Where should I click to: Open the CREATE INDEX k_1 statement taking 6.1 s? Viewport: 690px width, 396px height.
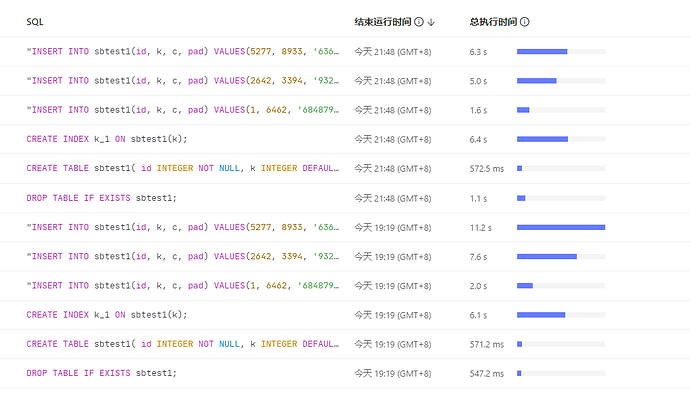[107, 315]
